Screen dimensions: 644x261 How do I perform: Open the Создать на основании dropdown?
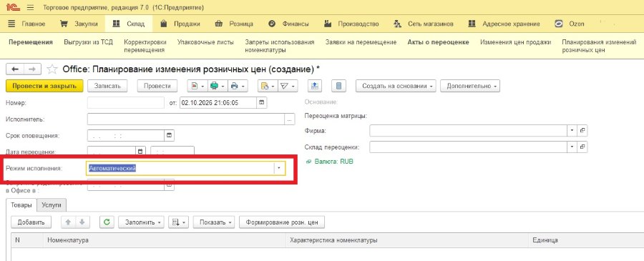pos(396,86)
